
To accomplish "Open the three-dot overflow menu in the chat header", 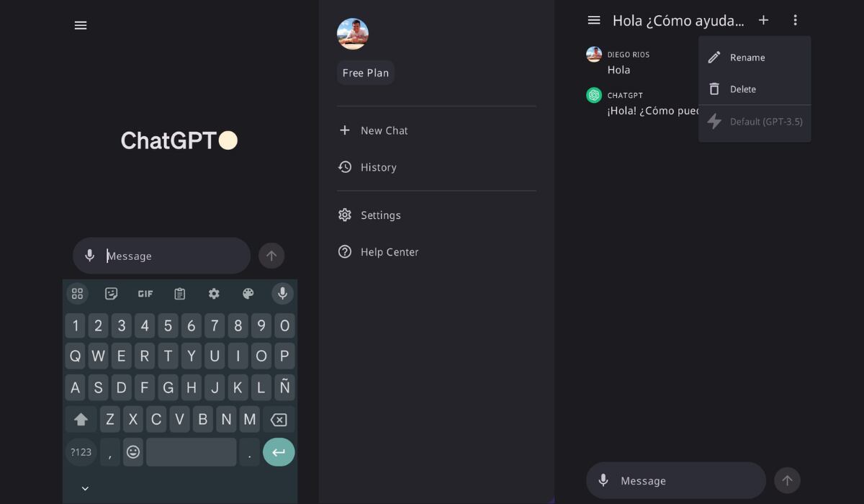I will coord(795,20).
